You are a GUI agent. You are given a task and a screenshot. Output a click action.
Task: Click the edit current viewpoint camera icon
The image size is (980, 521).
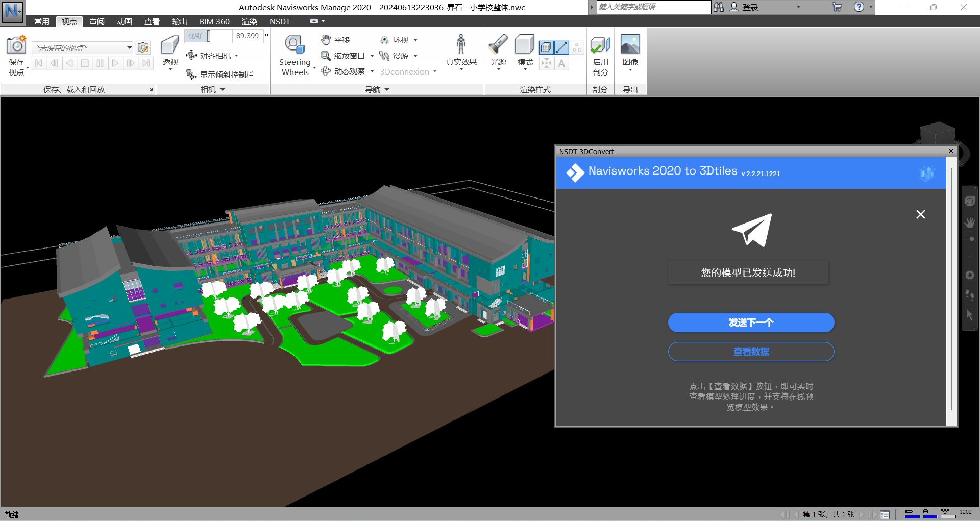[x=143, y=47]
